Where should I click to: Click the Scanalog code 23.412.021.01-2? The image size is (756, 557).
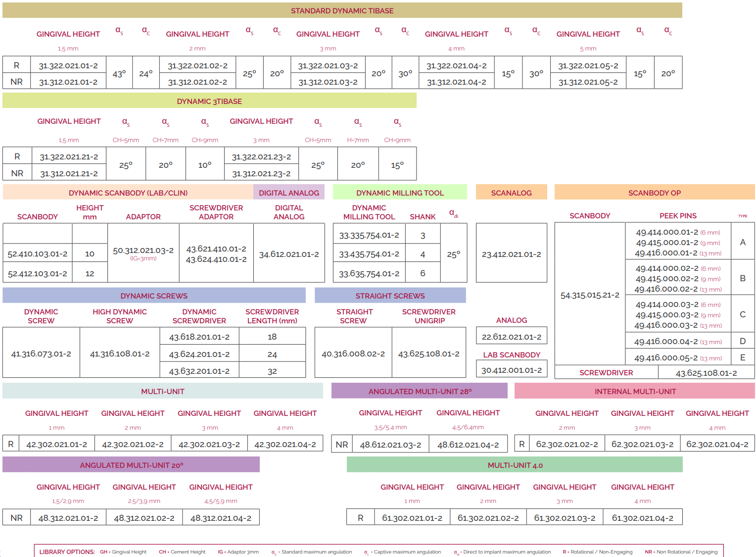coord(511,254)
